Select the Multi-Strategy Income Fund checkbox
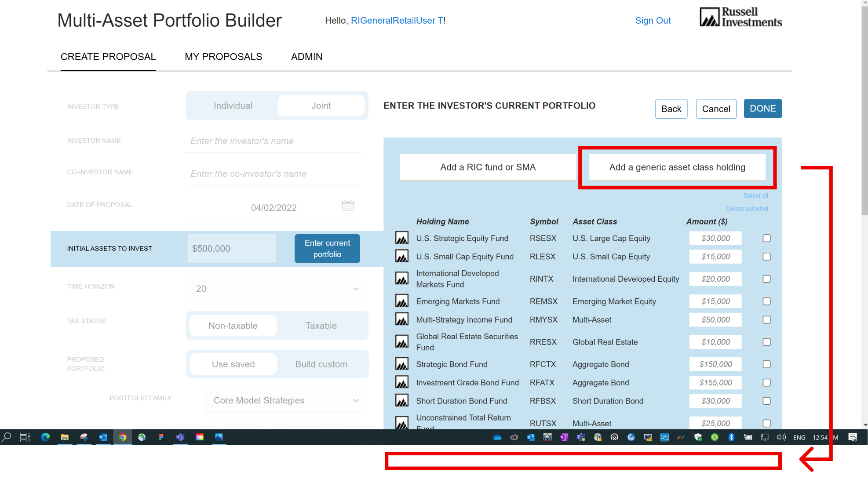The width and height of the screenshot is (868, 497). click(x=766, y=319)
